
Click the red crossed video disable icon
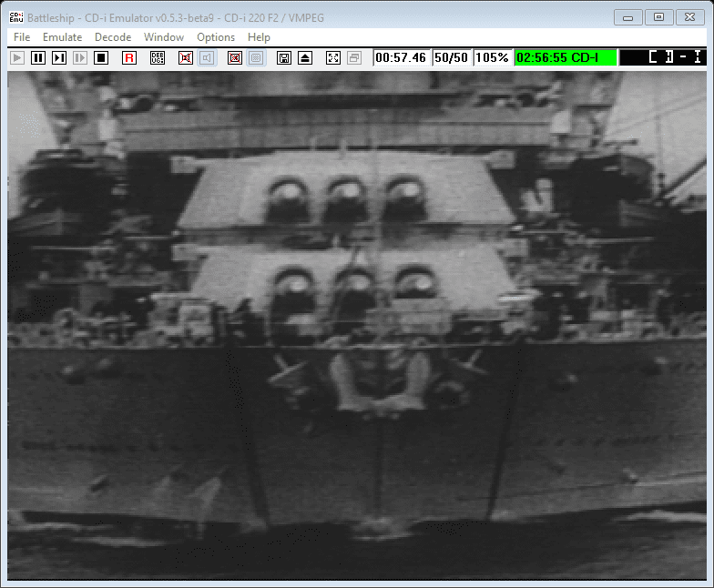(x=235, y=57)
